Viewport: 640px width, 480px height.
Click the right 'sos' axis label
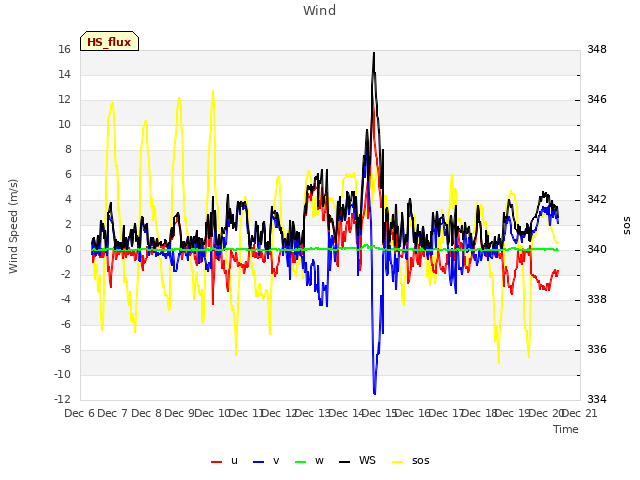[626, 226]
